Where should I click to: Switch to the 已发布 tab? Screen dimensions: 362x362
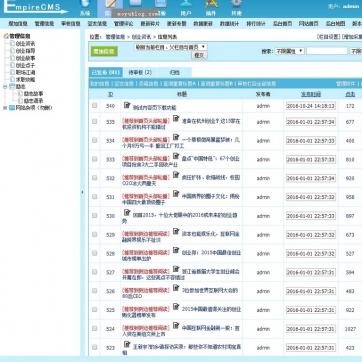pyautogui.click(x=106, y=72)
